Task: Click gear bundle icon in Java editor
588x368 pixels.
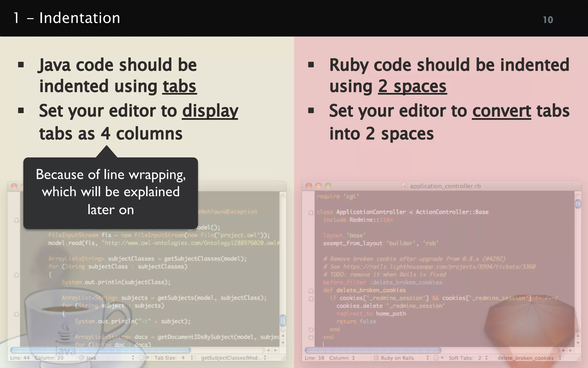Action: [x=142, y=358]
